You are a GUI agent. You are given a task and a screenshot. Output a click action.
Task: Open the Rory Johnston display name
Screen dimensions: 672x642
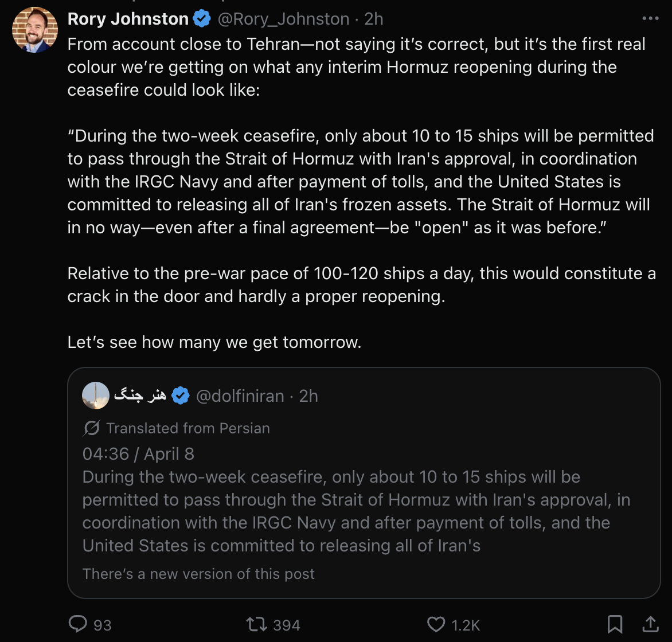[x=128, y=19]
